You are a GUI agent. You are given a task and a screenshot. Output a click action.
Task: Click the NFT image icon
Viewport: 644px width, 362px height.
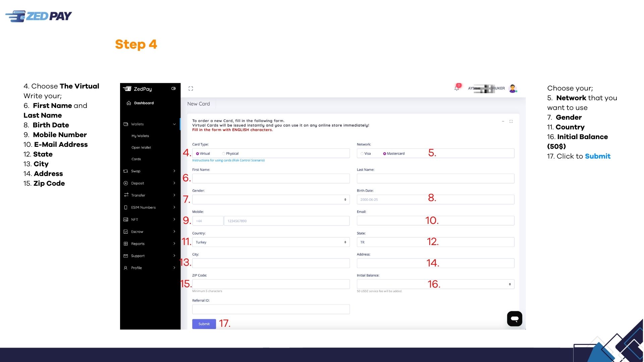(126, 220)
